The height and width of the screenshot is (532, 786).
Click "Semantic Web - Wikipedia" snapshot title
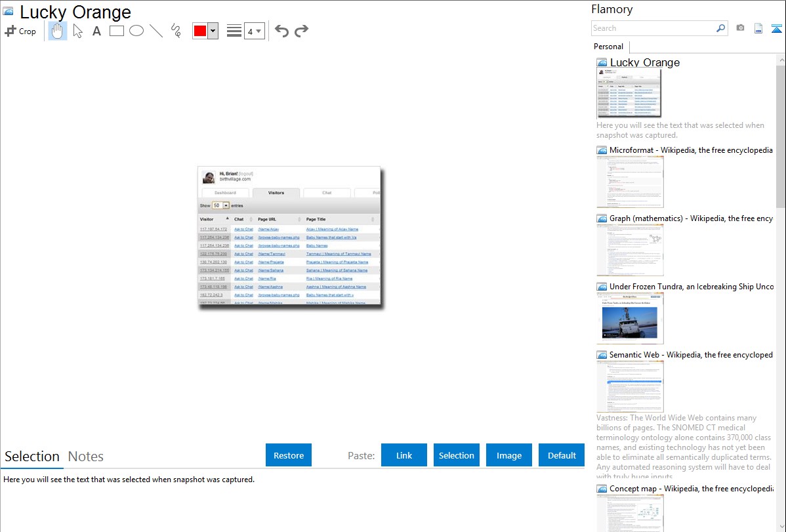pyautogui.click(x=691, y=355)
